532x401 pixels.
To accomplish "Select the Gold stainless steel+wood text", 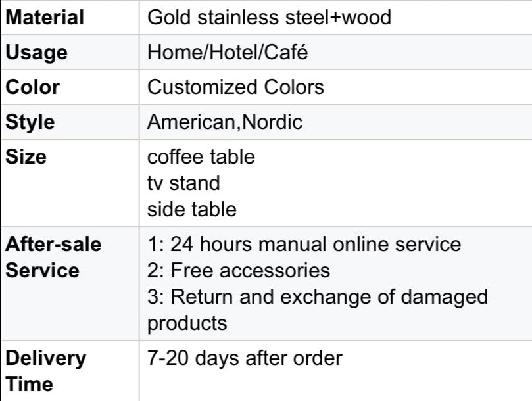I will pyautogui.click(x=269, y=17).
